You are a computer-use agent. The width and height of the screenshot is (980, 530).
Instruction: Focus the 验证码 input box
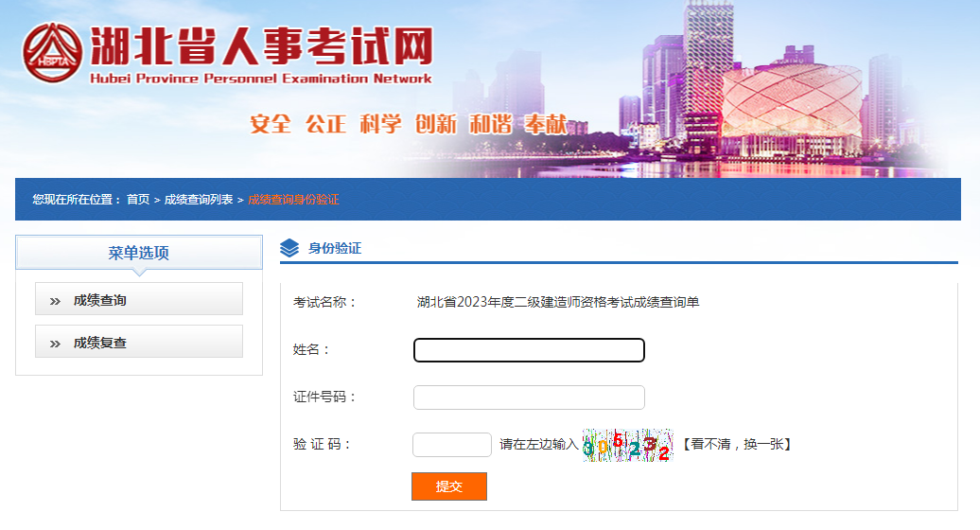click(452, 445)
